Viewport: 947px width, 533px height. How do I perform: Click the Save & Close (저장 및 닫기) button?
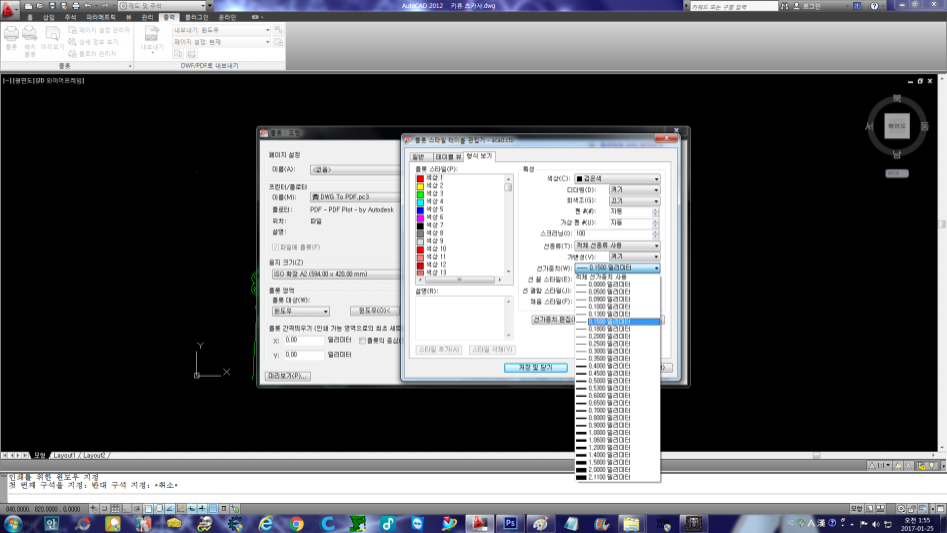pos(536,368)
